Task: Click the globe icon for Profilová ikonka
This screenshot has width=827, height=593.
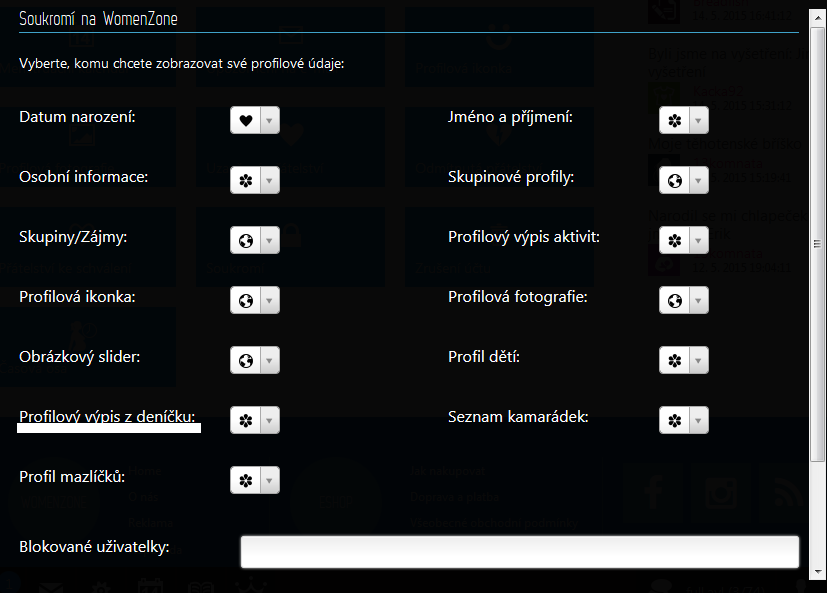Action: pos(245,300)
